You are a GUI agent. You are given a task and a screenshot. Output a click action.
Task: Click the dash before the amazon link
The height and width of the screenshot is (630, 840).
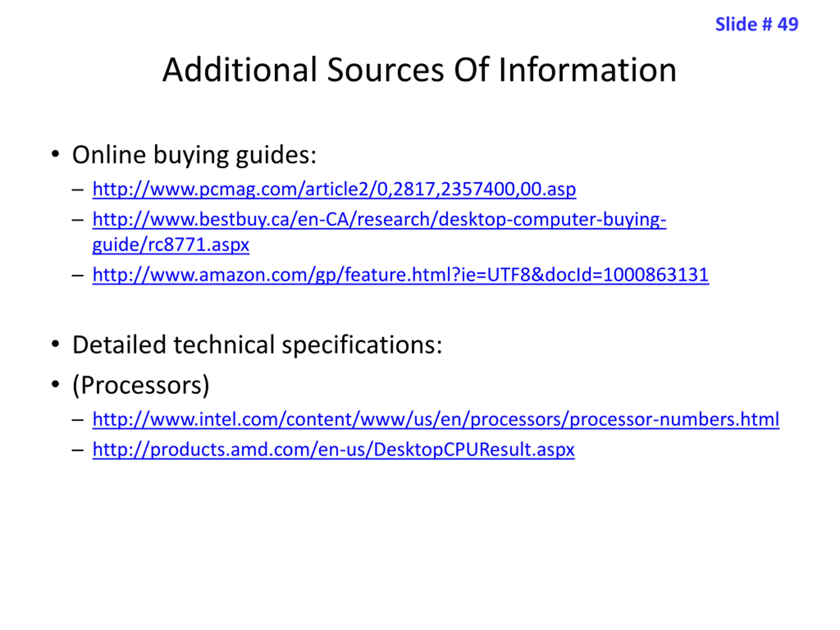(77, 275)
